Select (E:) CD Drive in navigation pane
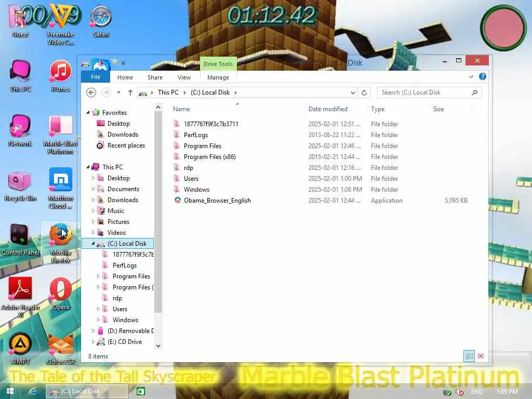Image resolution: width=532 pixels, height=399 pixels. (x=119, y=342)
